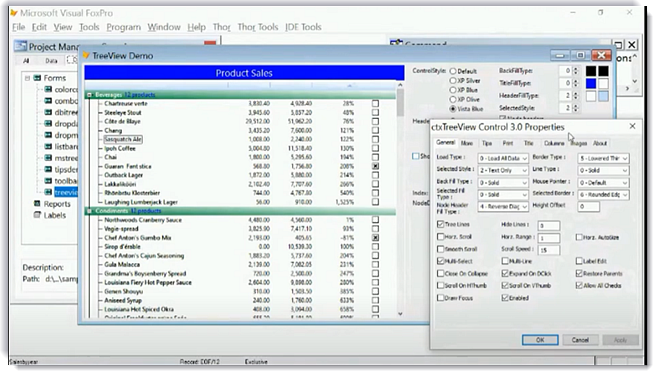Click the Reports category icon in Project Manager

[x=37, y=204]
